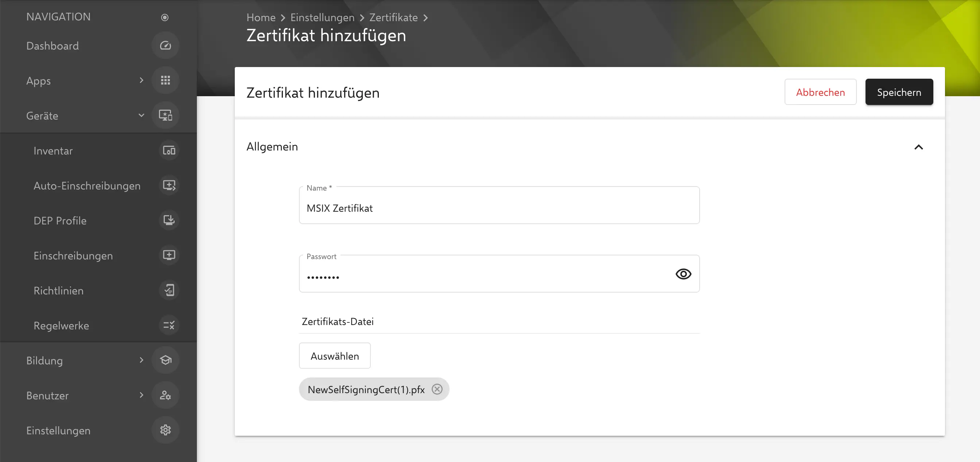Click the Regelwerke rules icon
The image size is (980, 462).
[169, 325]
